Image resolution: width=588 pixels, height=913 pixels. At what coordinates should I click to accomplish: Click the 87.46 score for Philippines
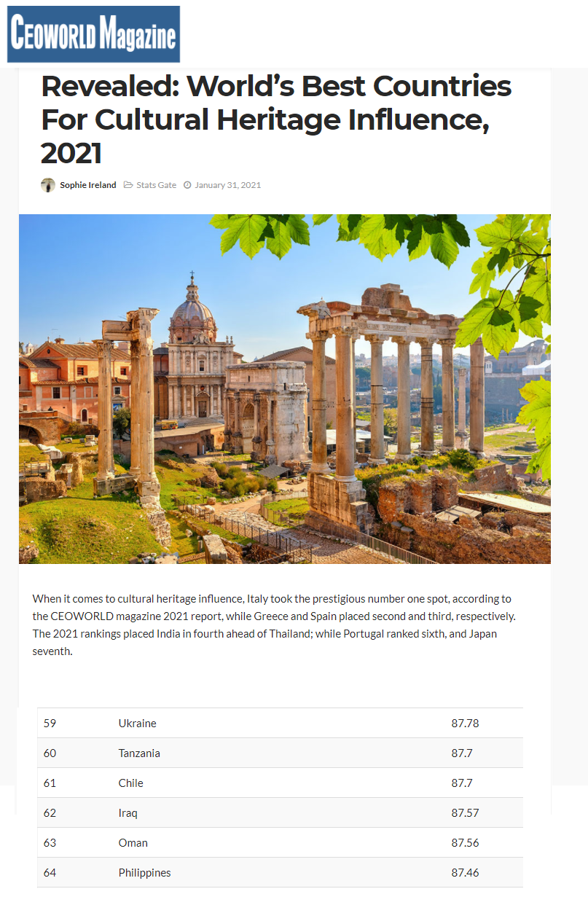click(465, 873)
